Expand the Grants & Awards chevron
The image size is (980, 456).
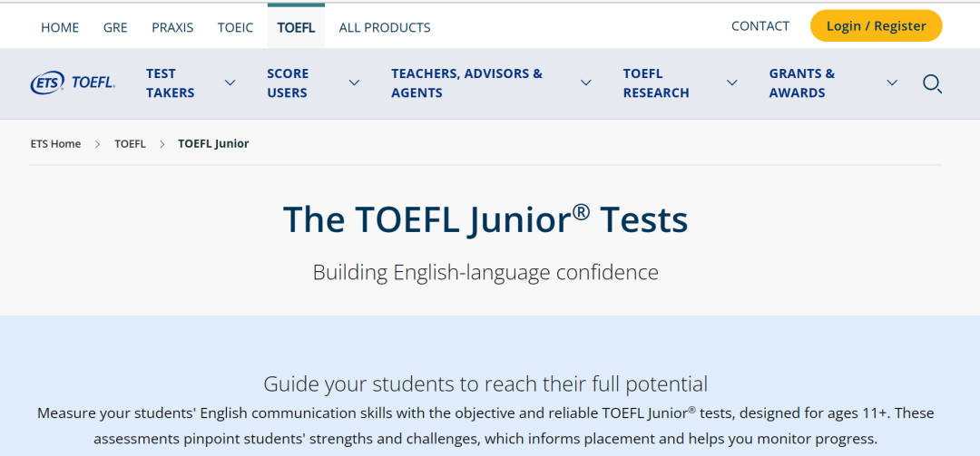coord(893,82)
